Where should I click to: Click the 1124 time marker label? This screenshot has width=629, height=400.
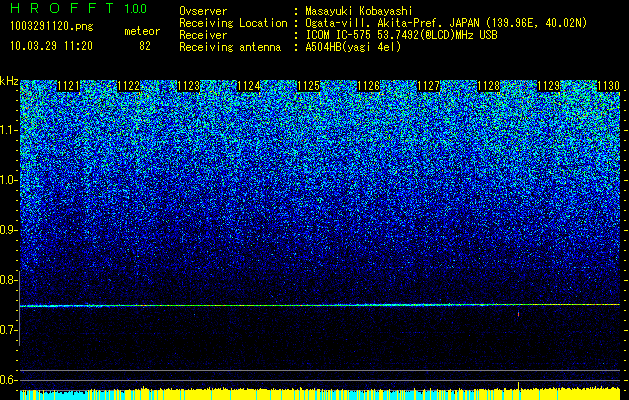pos(249,86)
